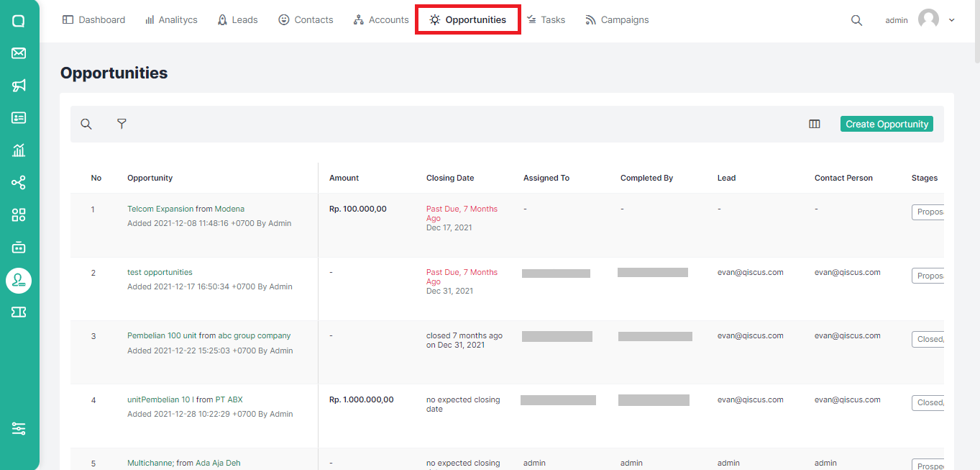Go to the Leads tab
Viewport: 980px width, 470px height.
pyautogui.click(x=237, y=20)
